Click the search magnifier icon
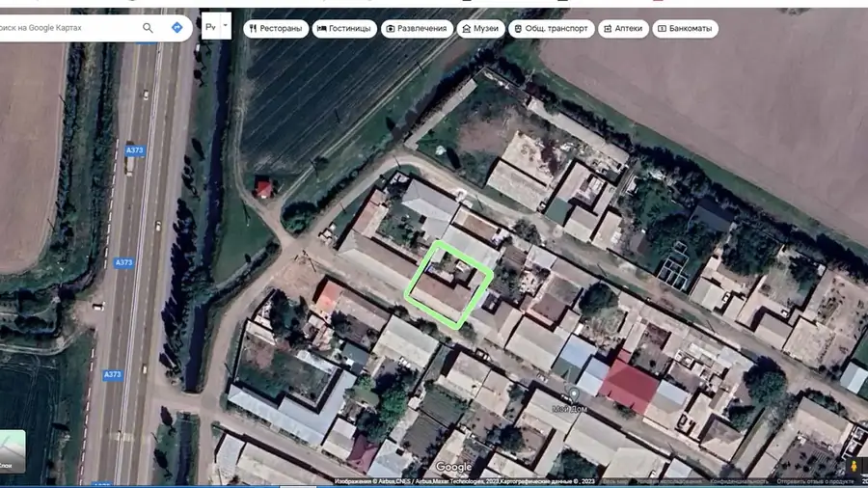Image resolution: width=868 pixels, height=488 pixels. [148, 28]
